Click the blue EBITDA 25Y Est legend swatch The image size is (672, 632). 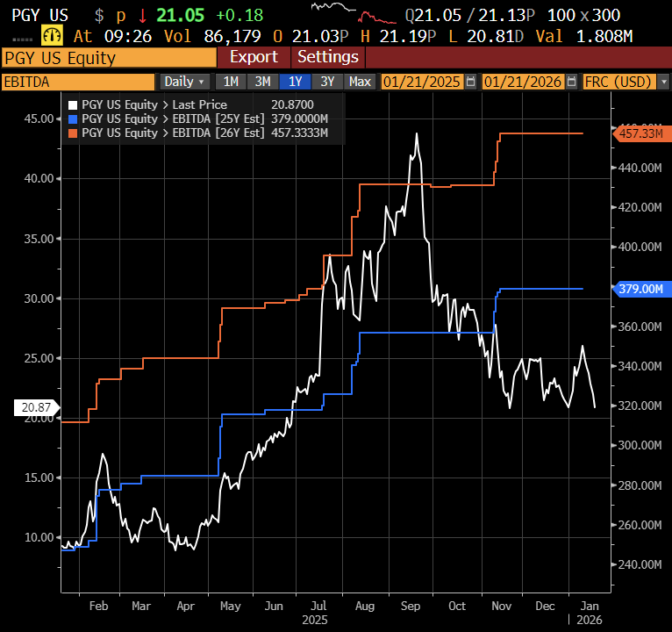pos(73,118)
